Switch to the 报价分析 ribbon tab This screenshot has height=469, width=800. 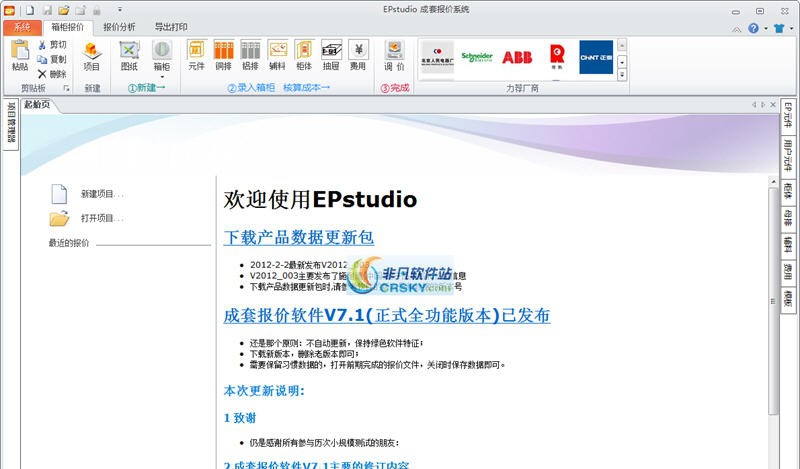[119, 28]
